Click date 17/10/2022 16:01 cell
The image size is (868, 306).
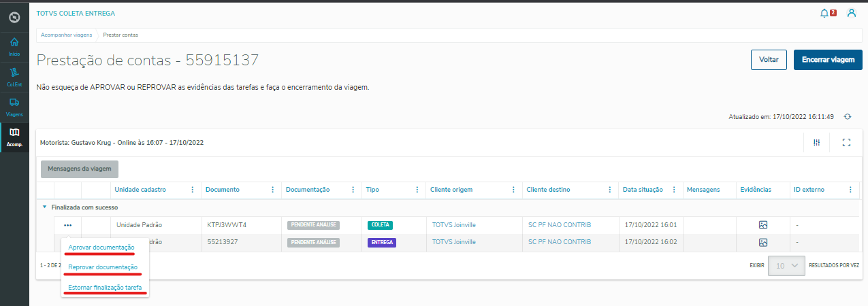pyautogui.click(x=649, y=224)
